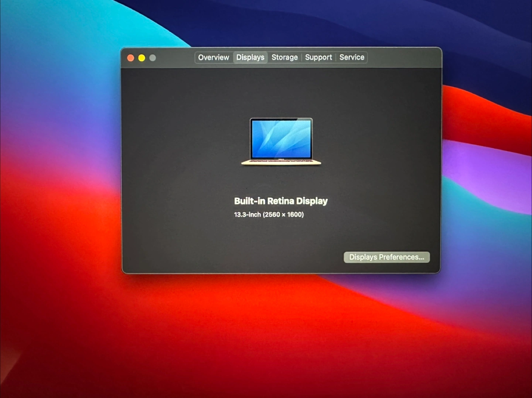532x398 pixels.
Task: Minimize window with the yellow button
Action: click(141, 58)
